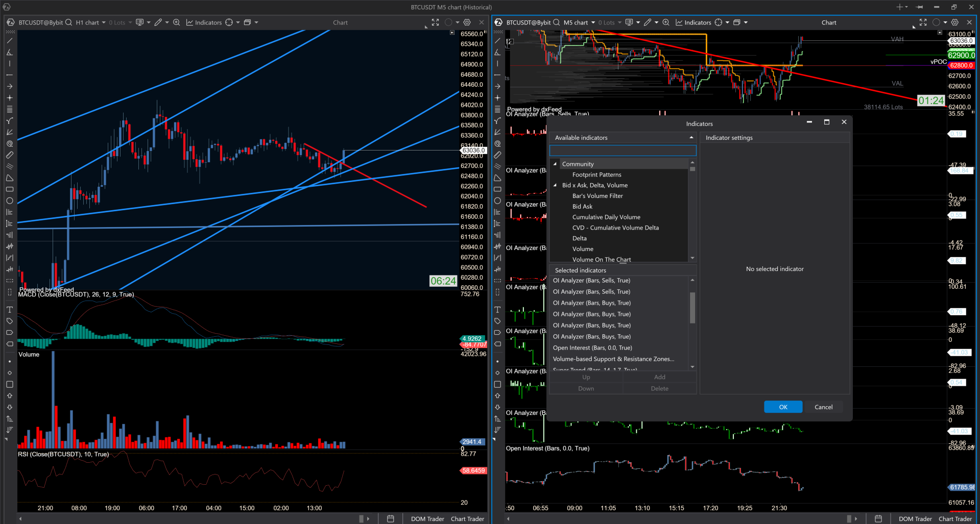Click the crosshair synchronization icon
Viewport: 980px width, 524px height.
pos(229,22)
